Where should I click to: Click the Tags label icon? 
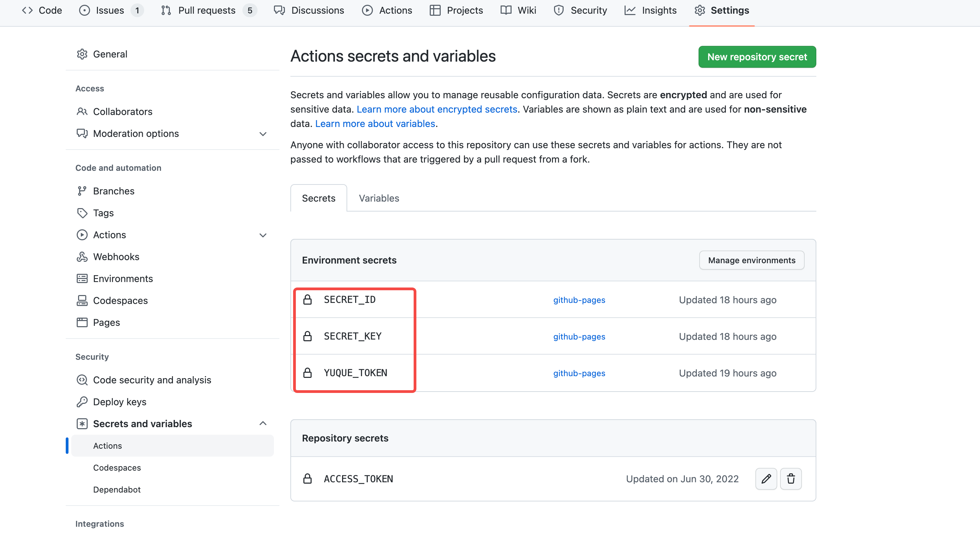pyautogui.click(x=82, y=213)
